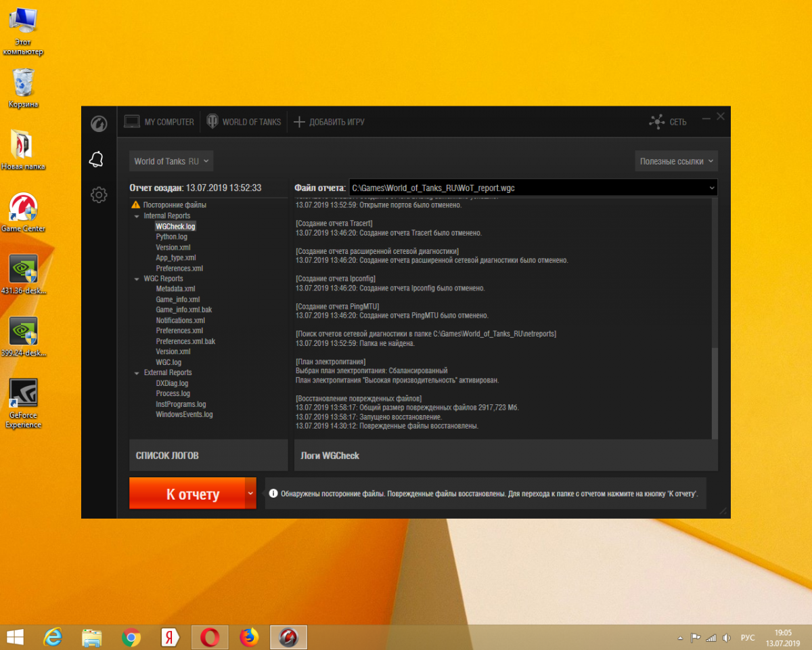Click the WGCheck logo icon in sidebar
The width and height of the screenshot is (812, 650).
pos(99,124)
